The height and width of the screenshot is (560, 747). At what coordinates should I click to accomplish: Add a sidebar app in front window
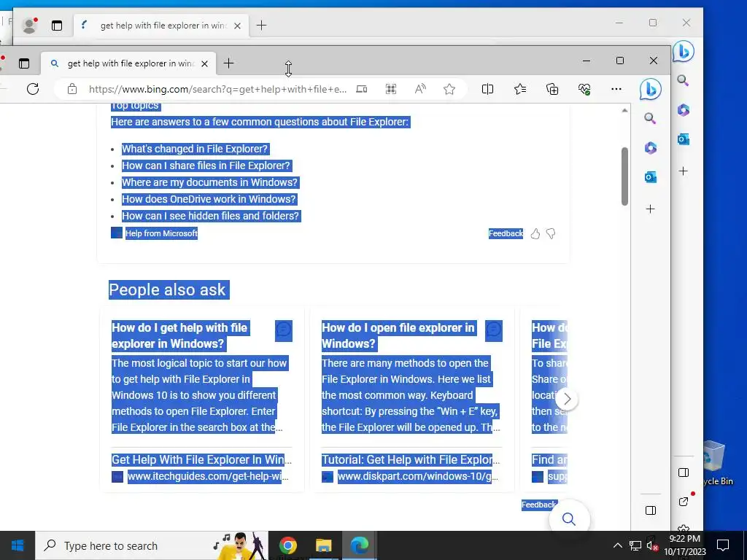[x=650, y=209]
